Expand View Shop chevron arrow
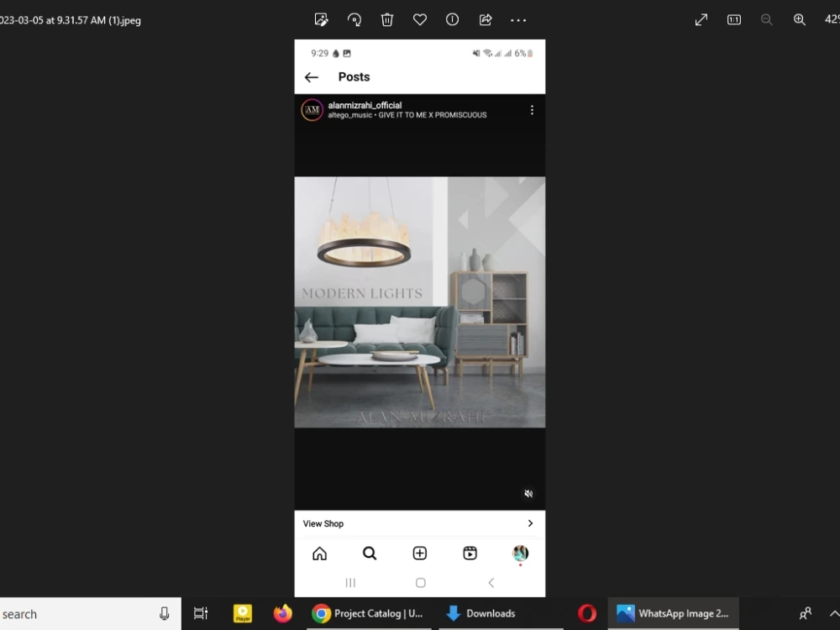840x630 pixels. tap(530, 523)
